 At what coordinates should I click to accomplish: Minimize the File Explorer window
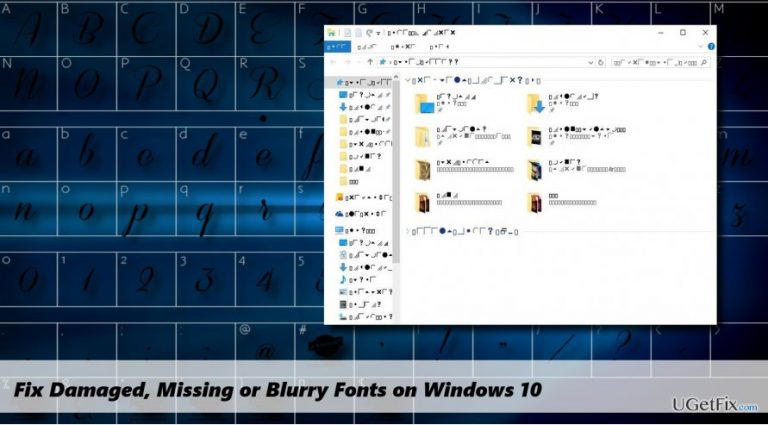pyautogui.click(x=661, y=33)
